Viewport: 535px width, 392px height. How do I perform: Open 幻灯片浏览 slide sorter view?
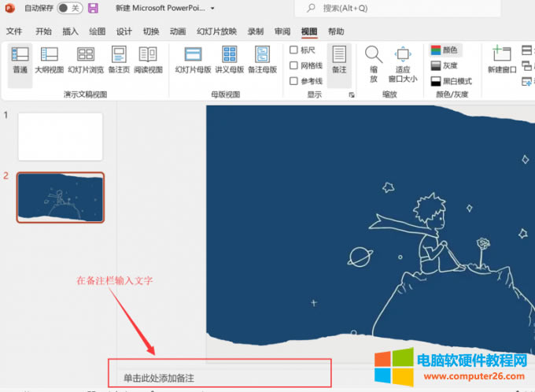coord(86,60)
